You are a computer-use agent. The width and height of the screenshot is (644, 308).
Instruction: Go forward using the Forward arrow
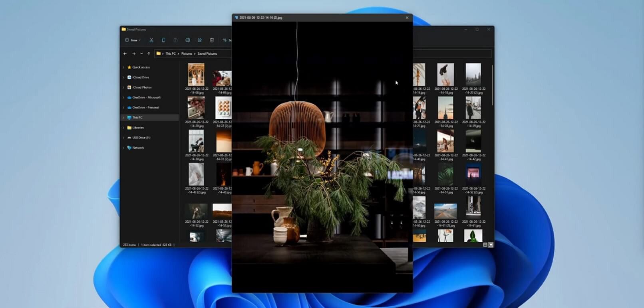click(134, 53)
